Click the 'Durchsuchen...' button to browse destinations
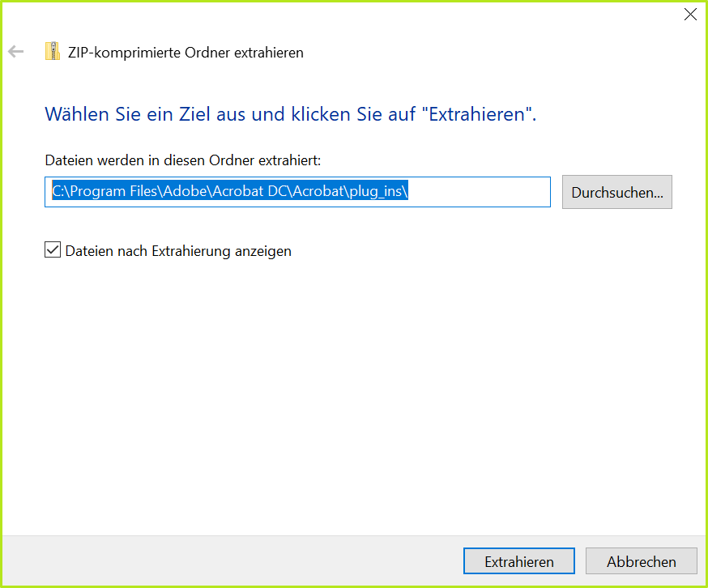 coord(616,192)
